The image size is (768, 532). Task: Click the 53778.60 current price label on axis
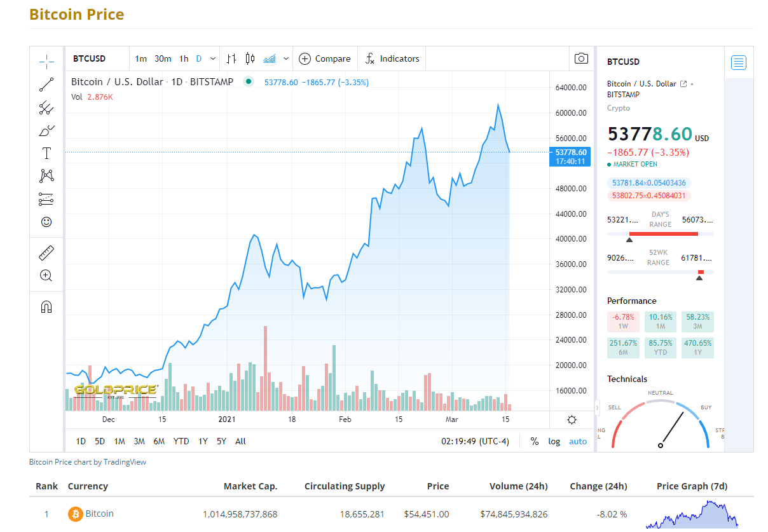pos(570,156)
